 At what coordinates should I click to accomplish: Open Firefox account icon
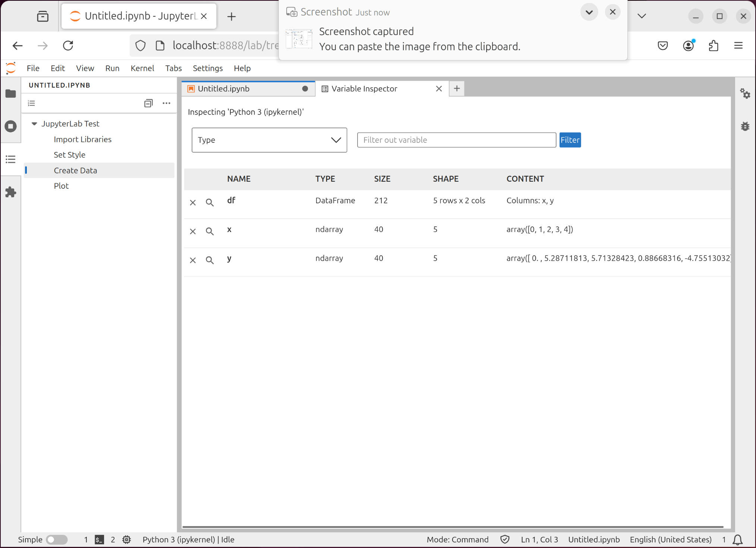click(689, 46)
